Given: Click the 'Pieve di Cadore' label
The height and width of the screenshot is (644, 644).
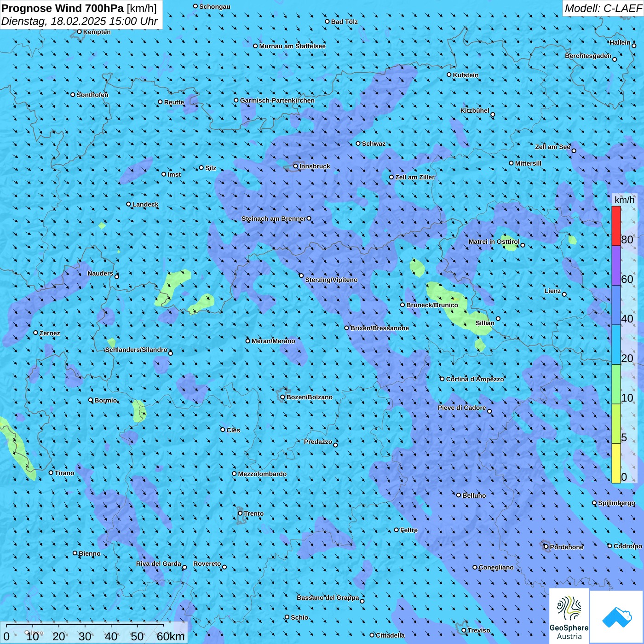Looking at the screenshot, I should 462,408.
